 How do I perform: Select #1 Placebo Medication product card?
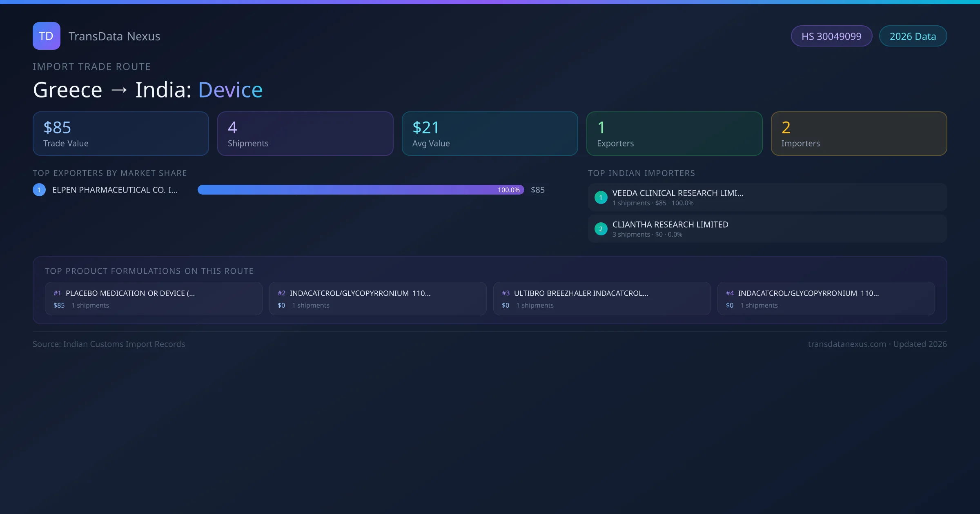pos(154,299)
